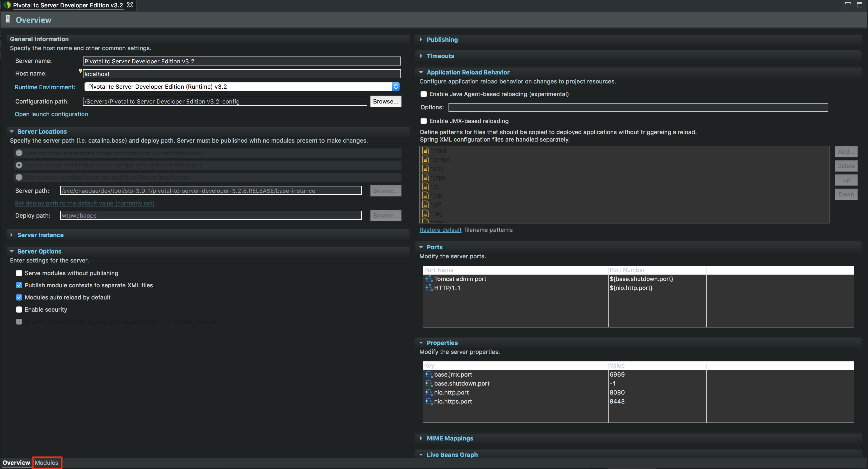
Task: Open launch configuration link
Action: [x=51, y=114]
